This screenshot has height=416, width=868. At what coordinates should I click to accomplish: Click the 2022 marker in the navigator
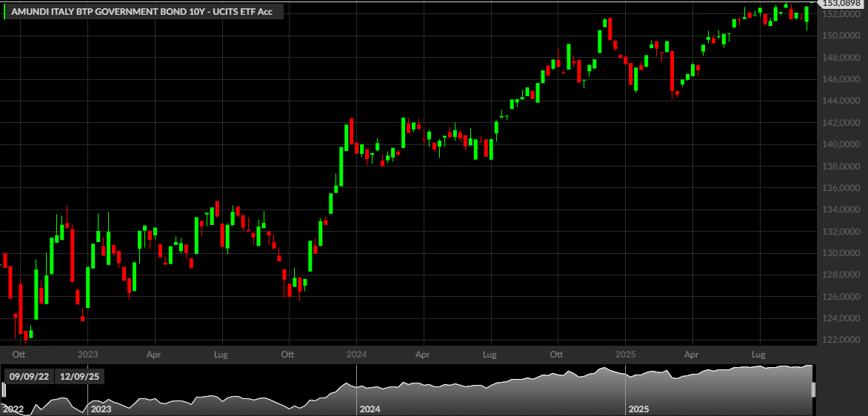(12, 410)
